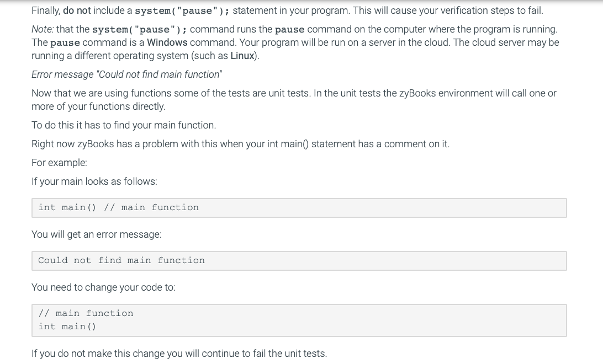Click the "For example:" line
The image size is (603, 364).
pos(59,163)
